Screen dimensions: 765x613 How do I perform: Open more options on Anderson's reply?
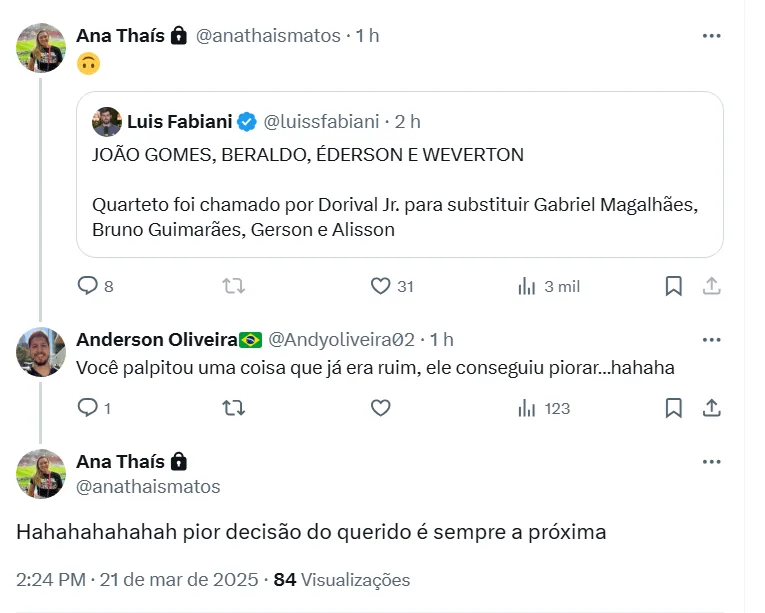point(711,339)
